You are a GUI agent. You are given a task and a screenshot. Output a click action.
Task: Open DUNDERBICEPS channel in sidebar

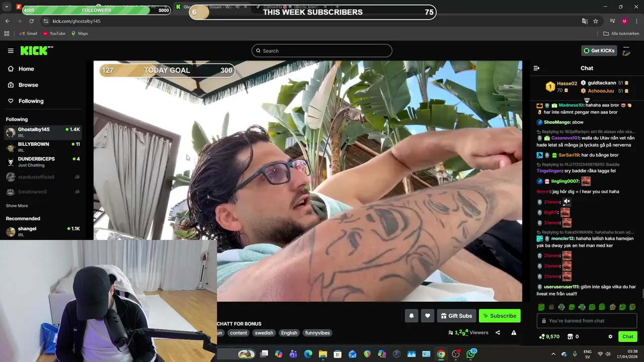pyautogui.click(x=43, y=161)
